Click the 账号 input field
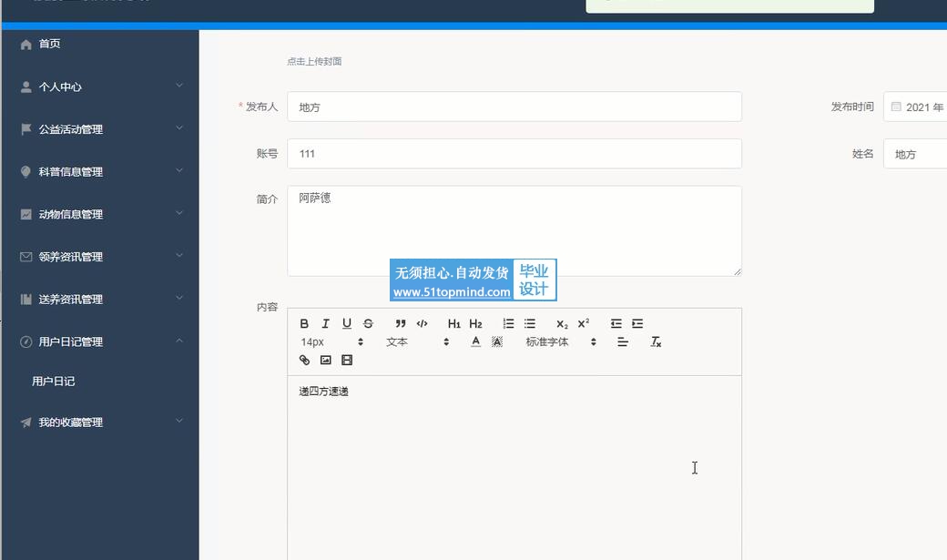Viewport: 947px width, 560px height. [x=514, y=154]
